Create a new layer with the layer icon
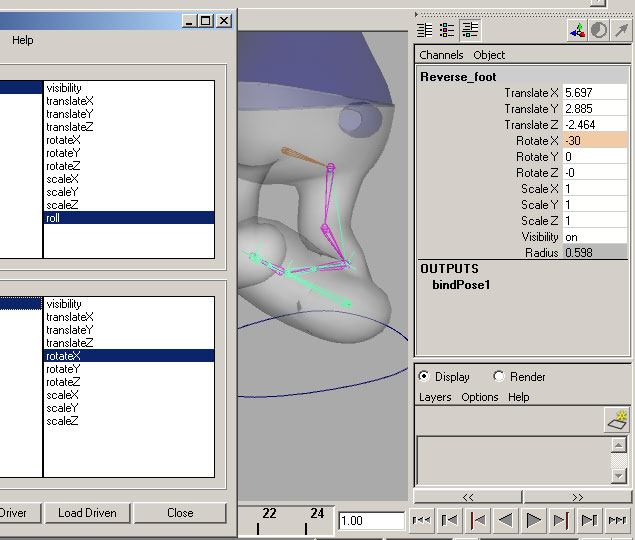This screenshot has width=635, height=540. point(617,420)
